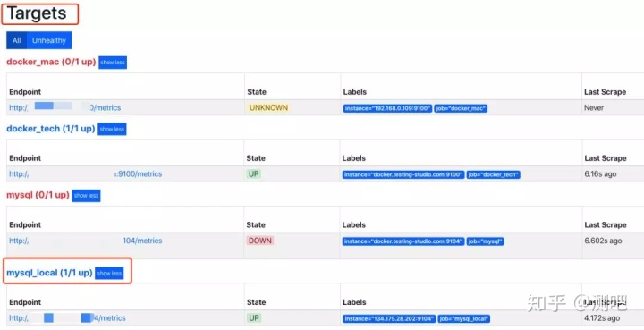The height and width of the screenshot is (330, 644).
Task: Open the :9100/metrics endpoint link
Action: (86, 174)
